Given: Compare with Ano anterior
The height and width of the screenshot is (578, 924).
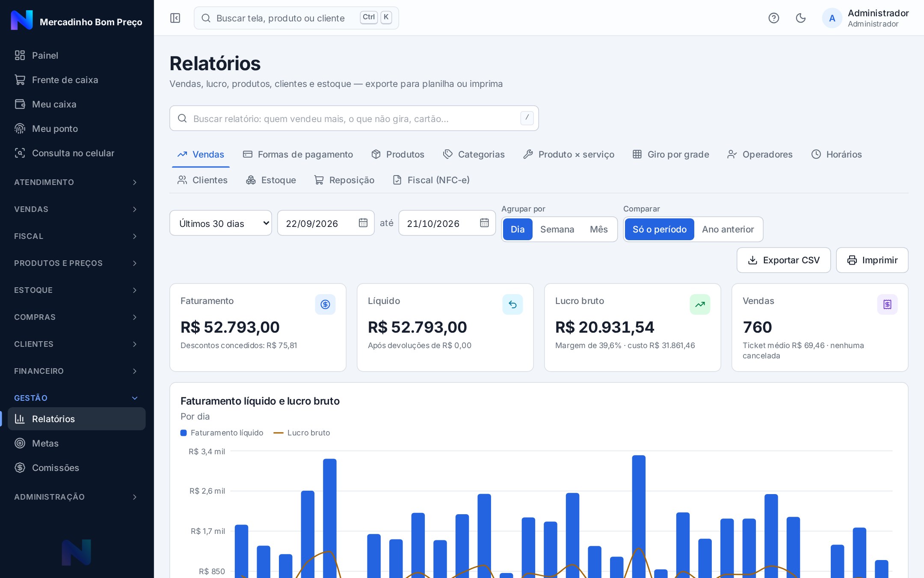Looking at the screenshot, I should pos(728,229).
